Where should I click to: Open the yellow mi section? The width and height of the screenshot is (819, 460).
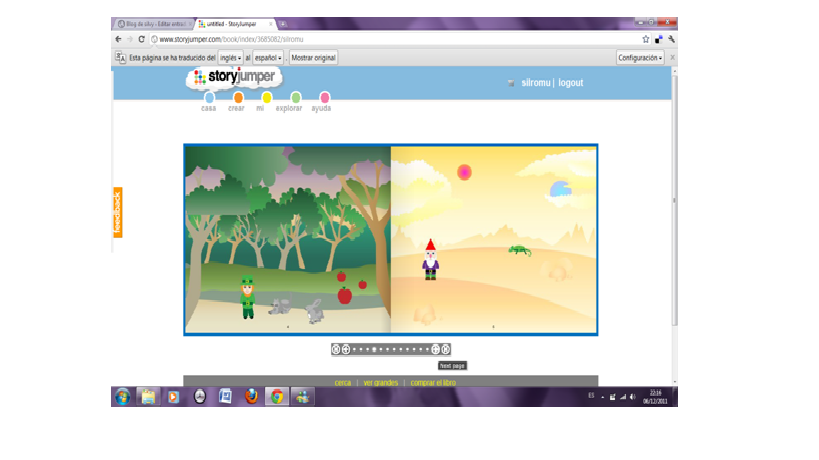click(266, 102)
